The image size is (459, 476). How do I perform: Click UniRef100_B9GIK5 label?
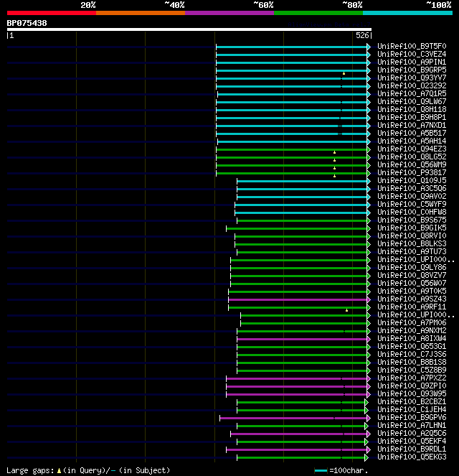412,228
